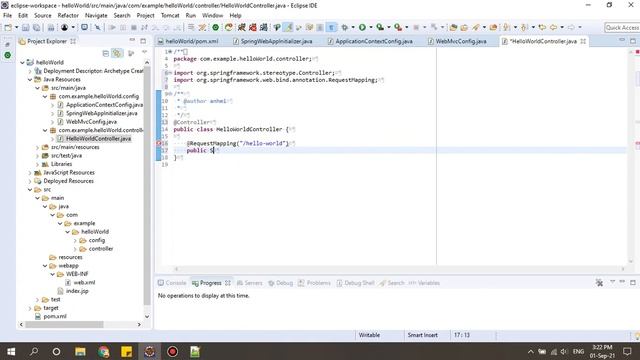Open the Servers view tab
Viewport: 640px width, 360px height.
[249, 283]
